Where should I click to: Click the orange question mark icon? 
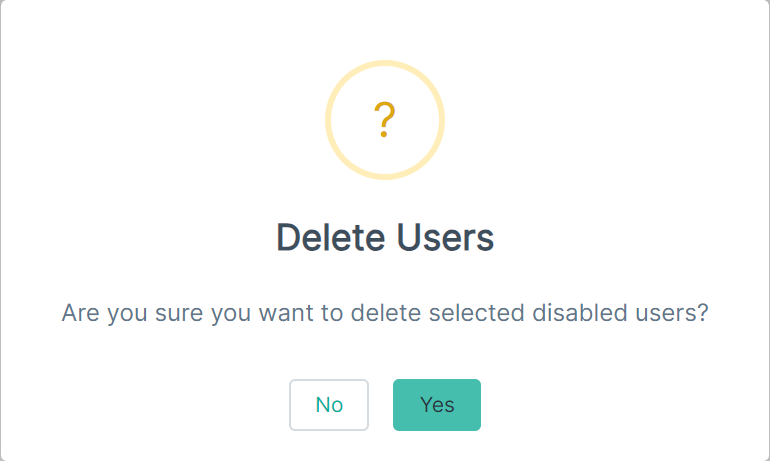385,120
